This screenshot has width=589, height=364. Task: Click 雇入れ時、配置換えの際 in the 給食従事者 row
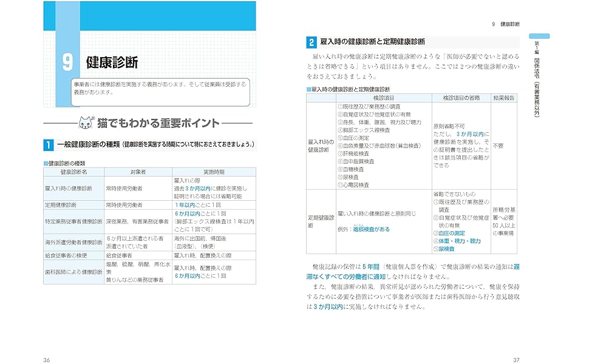(x=203, y=255)
